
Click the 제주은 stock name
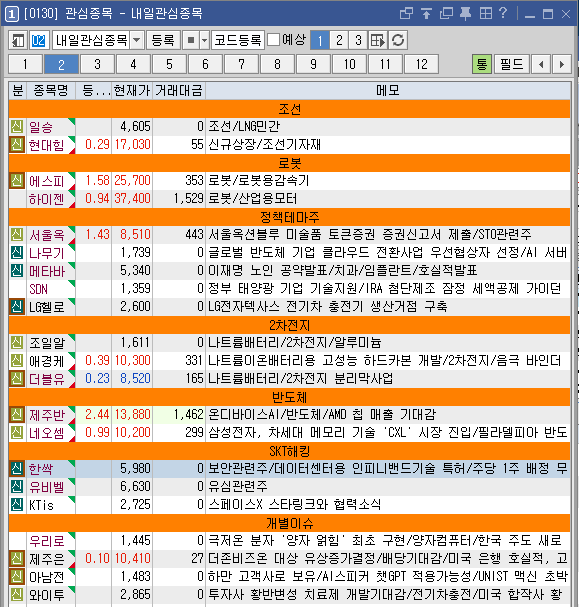tap(46, 559)
